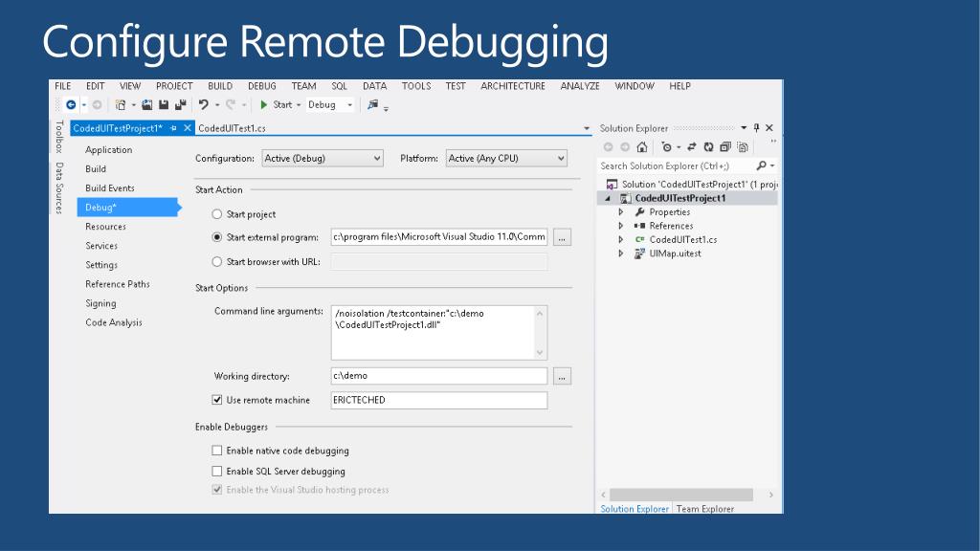The height and width of the screenshot is (551, 980).
Task: Click Sync with Active Document icon
Action: [x=692, y=147]
